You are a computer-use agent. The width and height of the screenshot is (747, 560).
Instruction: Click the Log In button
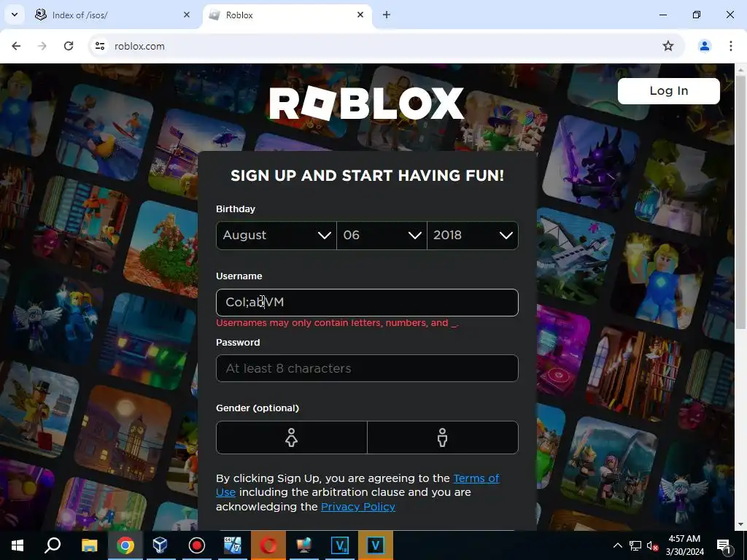(x=668, y=90)
